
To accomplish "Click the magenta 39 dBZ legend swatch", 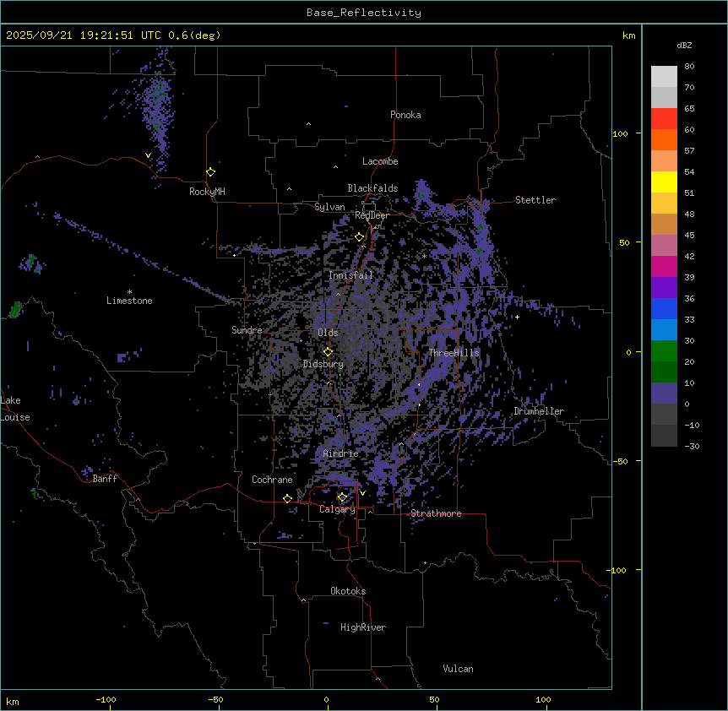I will pyautogui.click(x=664, y=266).
